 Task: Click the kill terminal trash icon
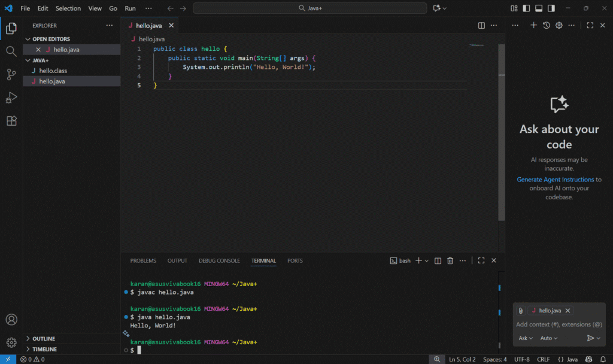(x=450, y=260)
